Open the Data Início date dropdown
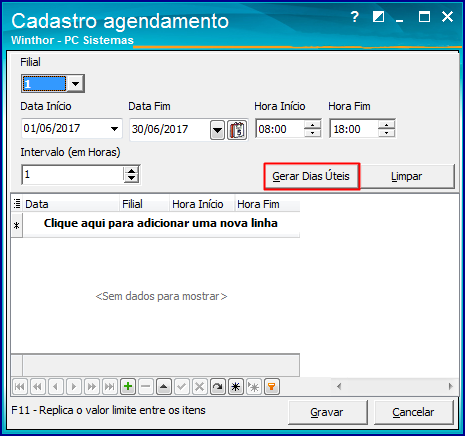The image size is (465, 436). [114, 129]
